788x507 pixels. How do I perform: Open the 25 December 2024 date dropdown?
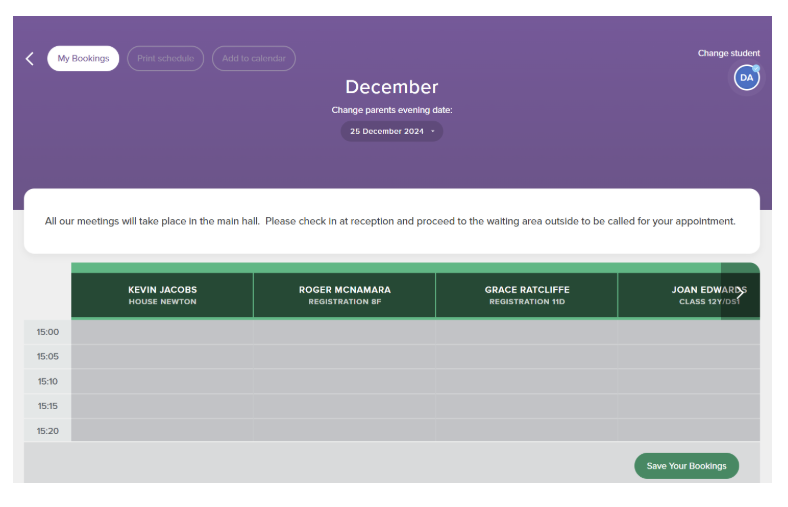(x=392, y=131)
